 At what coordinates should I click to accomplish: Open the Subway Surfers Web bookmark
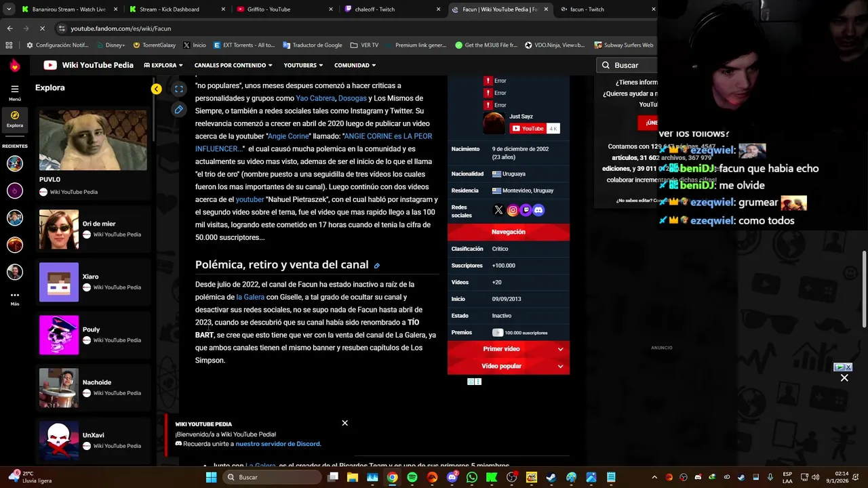tap(623, 45)
